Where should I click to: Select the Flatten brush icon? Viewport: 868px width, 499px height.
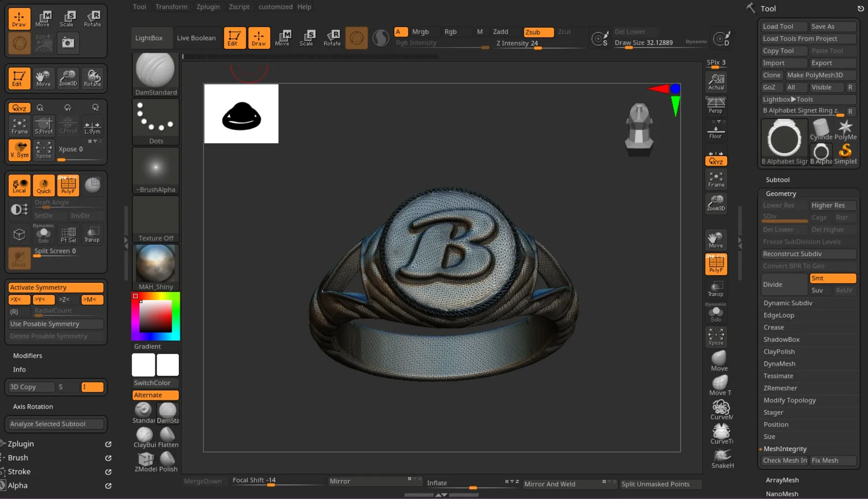point(168,437)
